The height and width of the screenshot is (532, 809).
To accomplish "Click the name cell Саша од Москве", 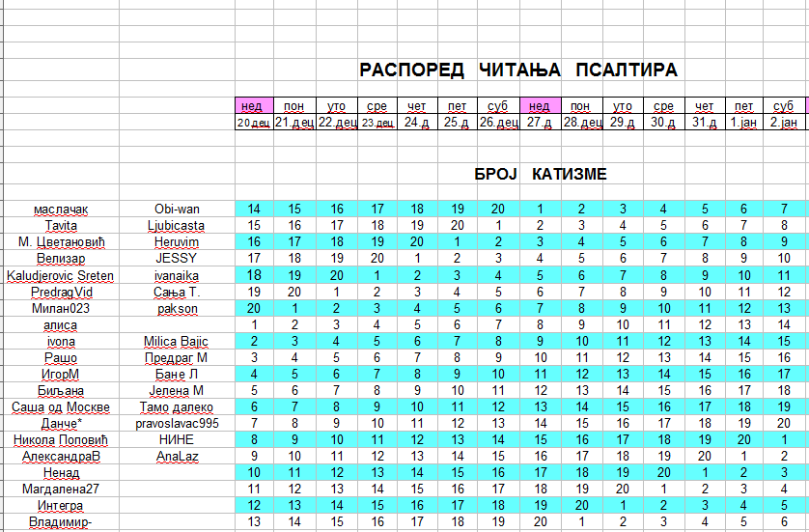I will 61,407.
